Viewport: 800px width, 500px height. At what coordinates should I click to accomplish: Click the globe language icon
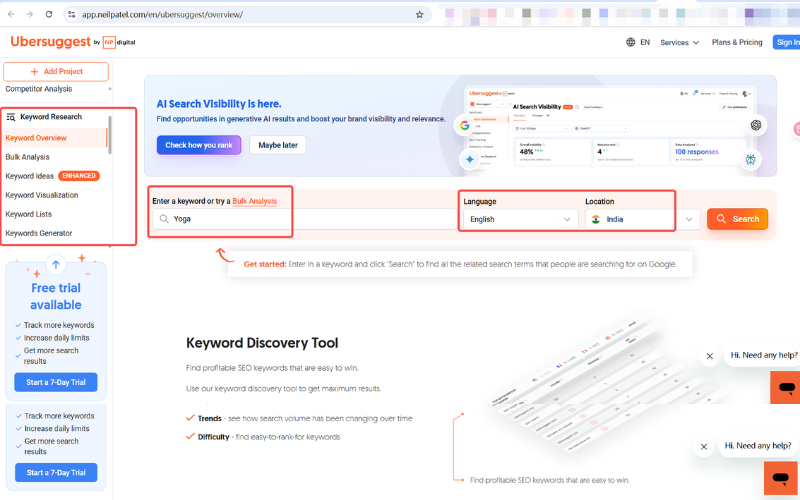(631, 42)
